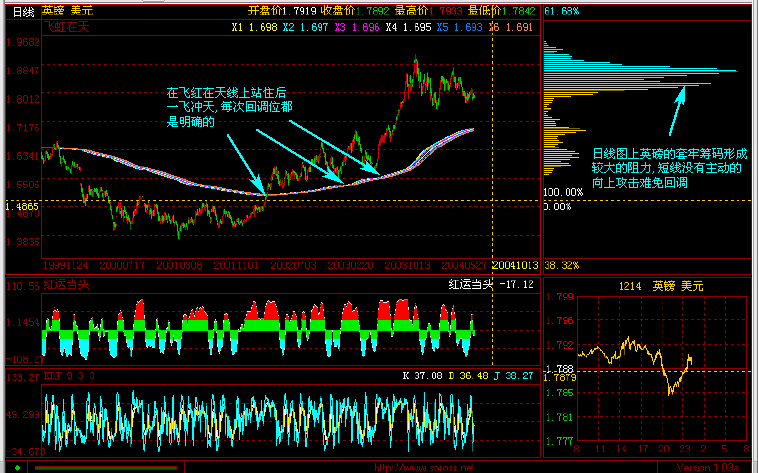758x473 pixels.
Task: Click the 20000717 date label
Action: coord(122,266)
